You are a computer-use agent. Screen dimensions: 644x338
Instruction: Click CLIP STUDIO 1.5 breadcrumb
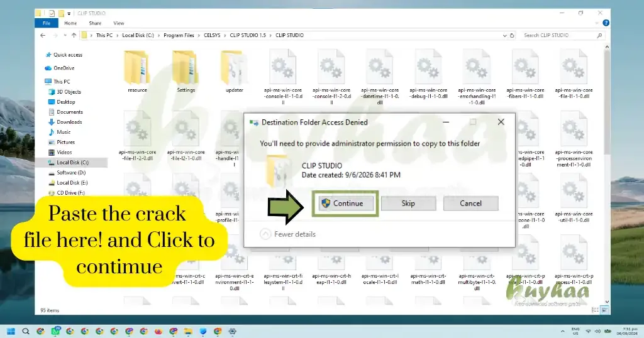pyautogui.click(x=248, y=35)
